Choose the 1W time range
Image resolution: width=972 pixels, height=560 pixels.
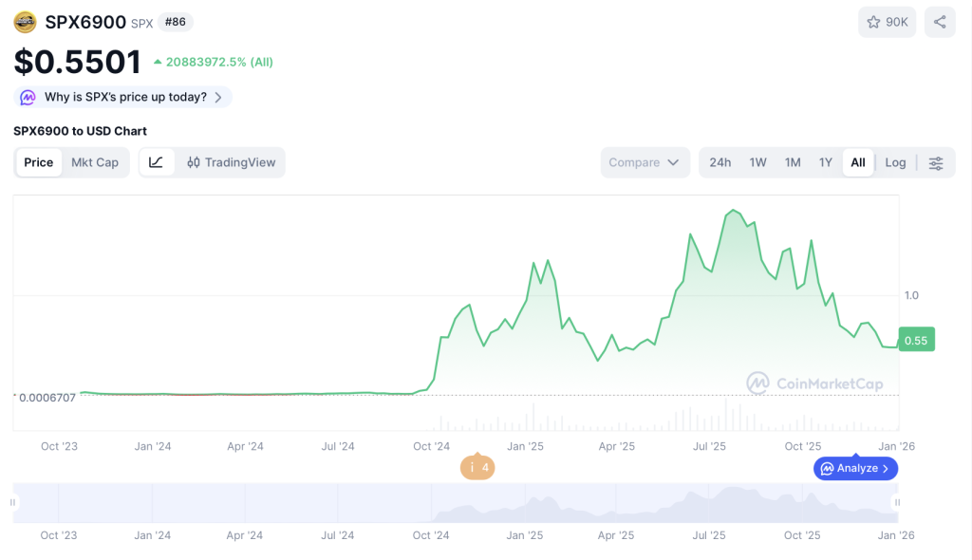click(757, 162)
